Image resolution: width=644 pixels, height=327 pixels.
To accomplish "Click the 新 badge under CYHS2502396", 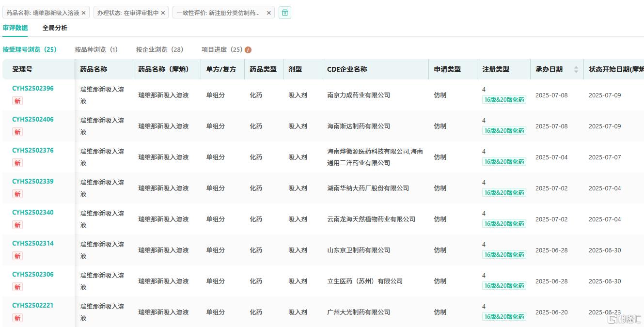I will click(x=17, y=101).
